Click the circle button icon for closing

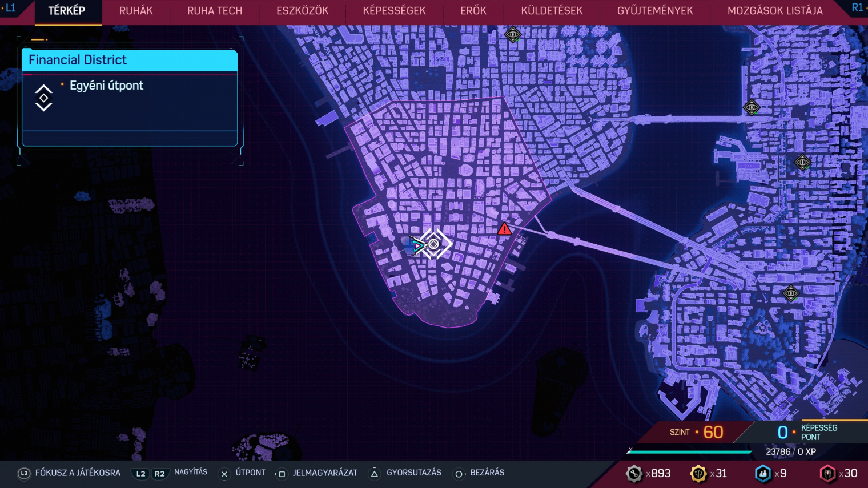tap(459, 474)
